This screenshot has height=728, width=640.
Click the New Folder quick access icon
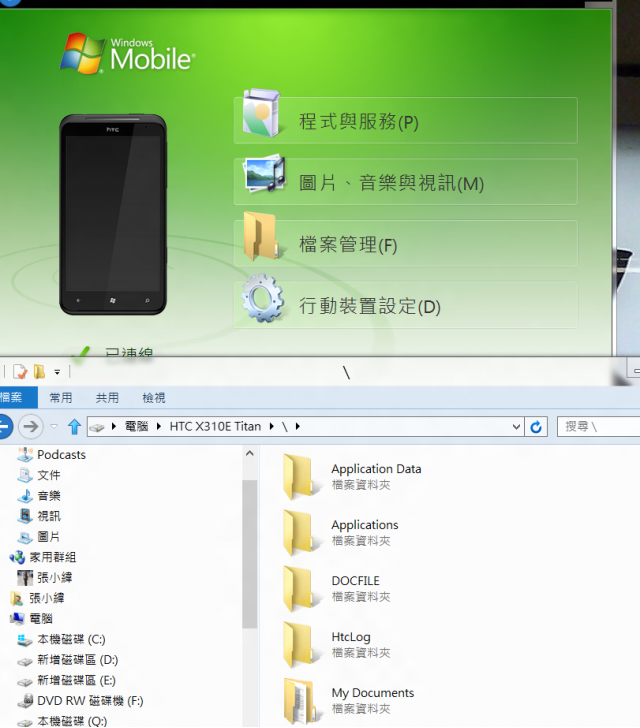(x=39, y=372)
